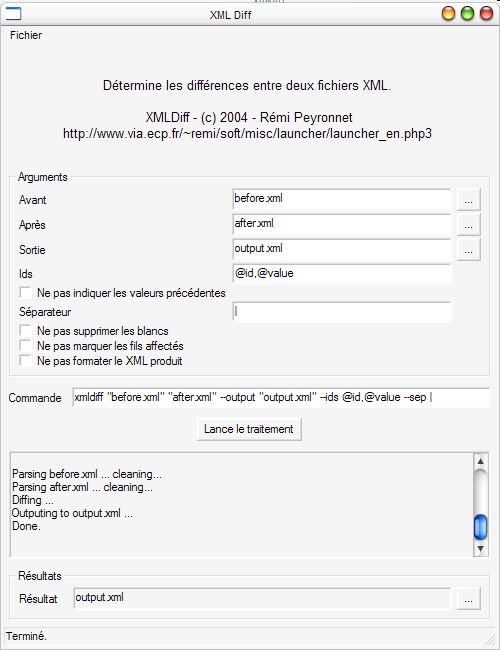
Task: Focus the Avant field with before.xml
Action: [x=342, y=199]
